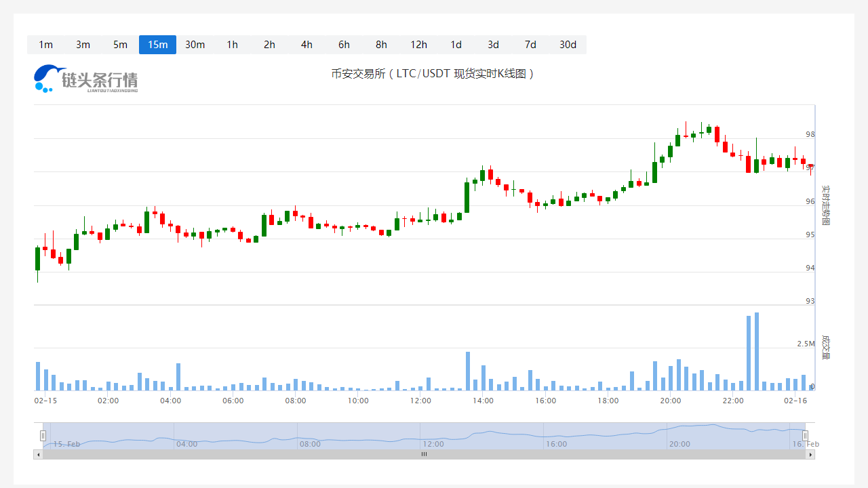Click the 链头条行情 logo

pyautogui.click(x=85, y=79)
